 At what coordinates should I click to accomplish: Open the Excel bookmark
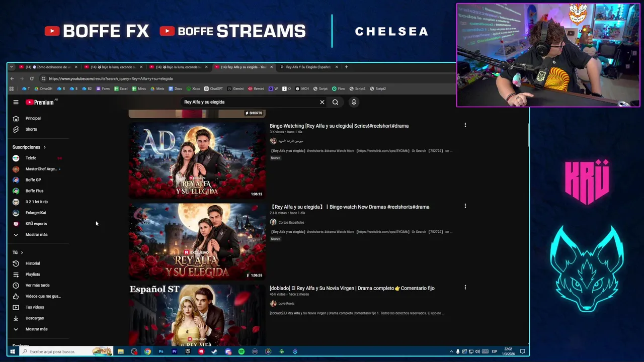(121, 88)
